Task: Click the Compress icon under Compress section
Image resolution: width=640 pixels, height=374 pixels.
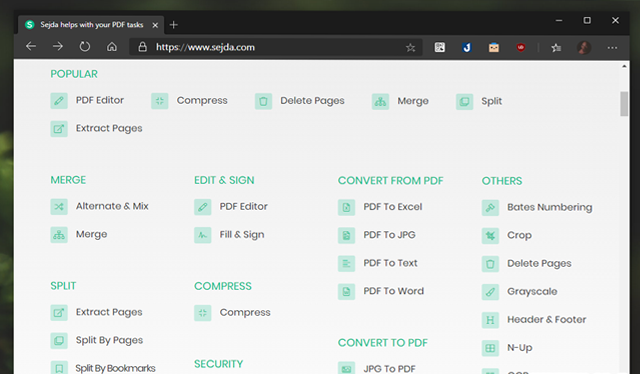Action: coord(203,313)
